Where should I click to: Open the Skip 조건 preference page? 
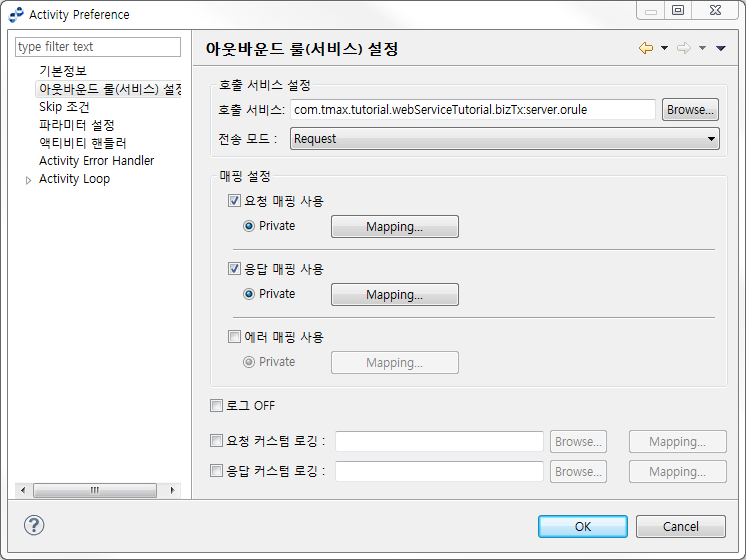coord(64,107)
